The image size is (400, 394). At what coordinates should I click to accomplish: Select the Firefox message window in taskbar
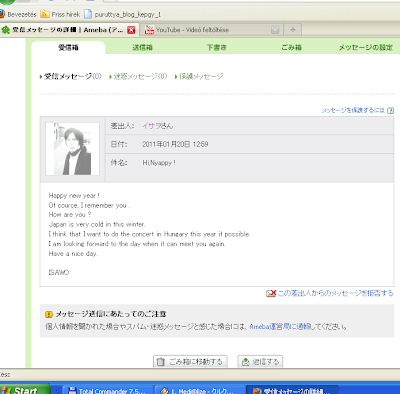pos(292,390)
